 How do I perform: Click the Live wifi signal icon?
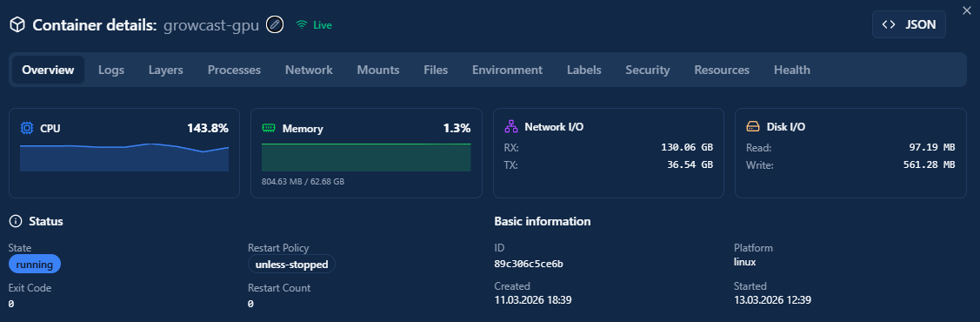302,25
